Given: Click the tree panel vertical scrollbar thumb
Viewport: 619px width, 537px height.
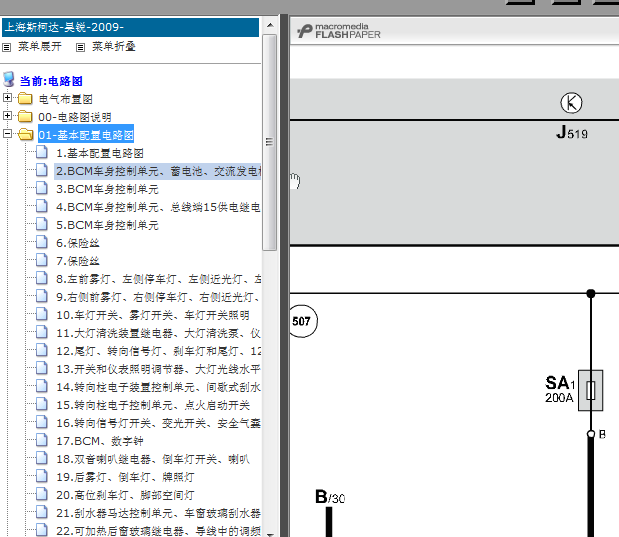Looking at the screenshot, I should point(270,142).
